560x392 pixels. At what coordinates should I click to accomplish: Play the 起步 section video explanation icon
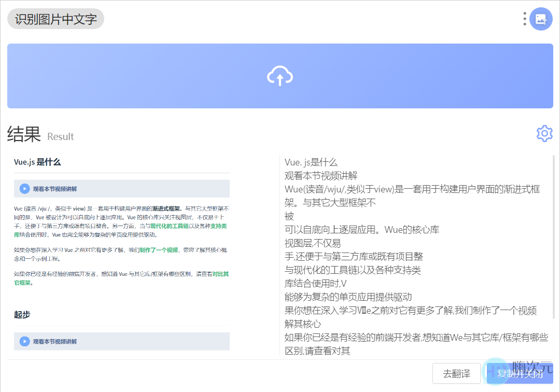pos(24,341)
